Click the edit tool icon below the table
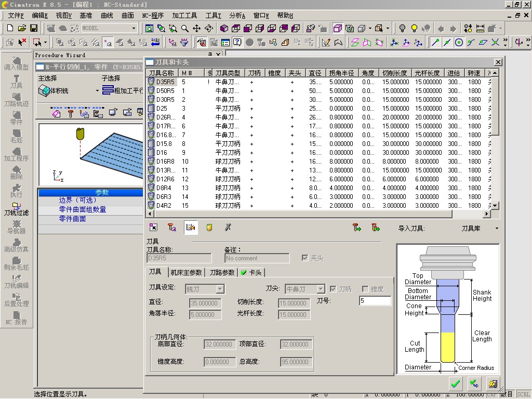The height and width of the screenshot is (399, 532). [191, 228]
